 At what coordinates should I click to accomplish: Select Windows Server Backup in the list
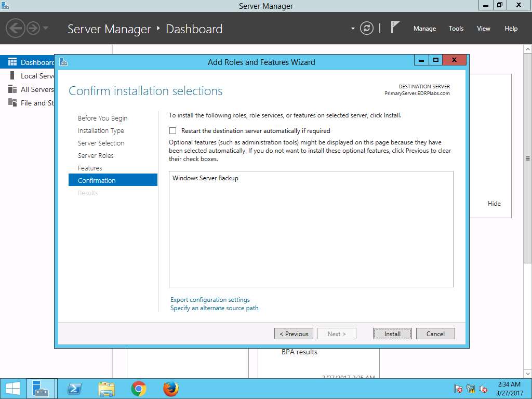(205, 178)
